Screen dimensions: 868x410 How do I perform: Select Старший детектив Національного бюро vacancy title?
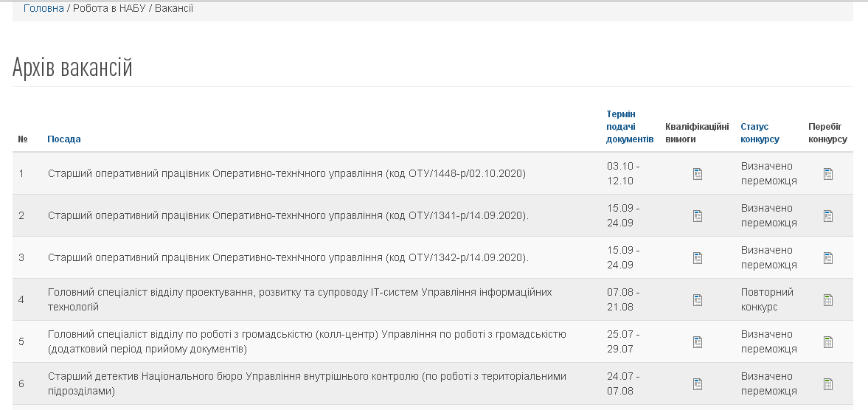[308, 383]
